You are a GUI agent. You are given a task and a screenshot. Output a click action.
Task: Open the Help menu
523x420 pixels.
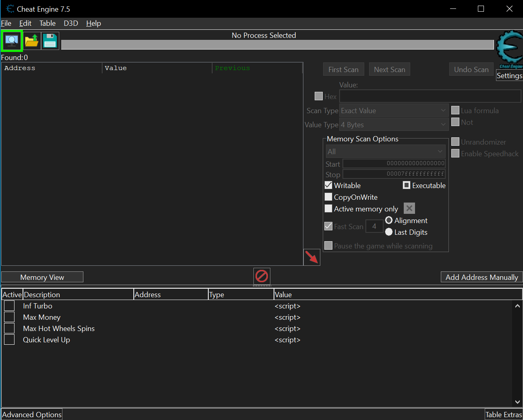click(93, 23)
